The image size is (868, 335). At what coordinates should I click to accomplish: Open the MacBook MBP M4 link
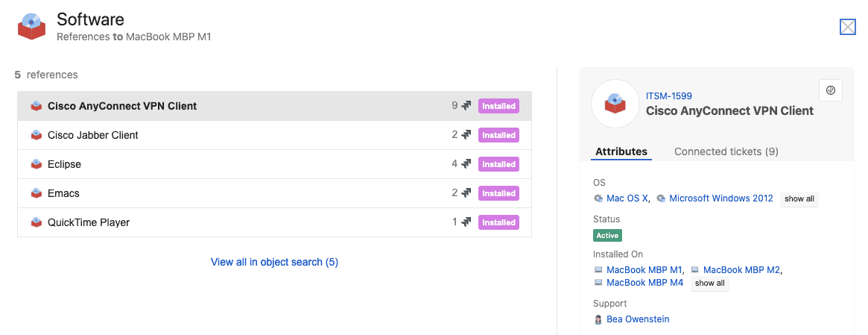pos(645,283)
